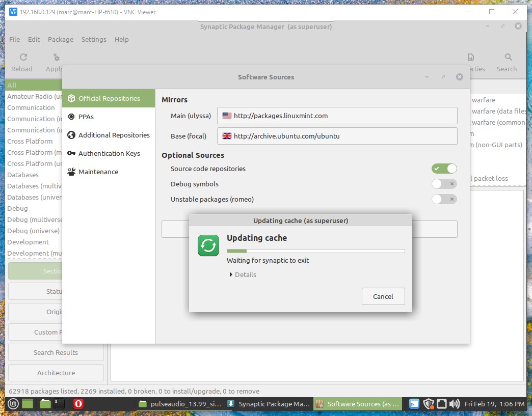Click the Apply gears icon in Synaptic toolbar

[x=57, y=58]
